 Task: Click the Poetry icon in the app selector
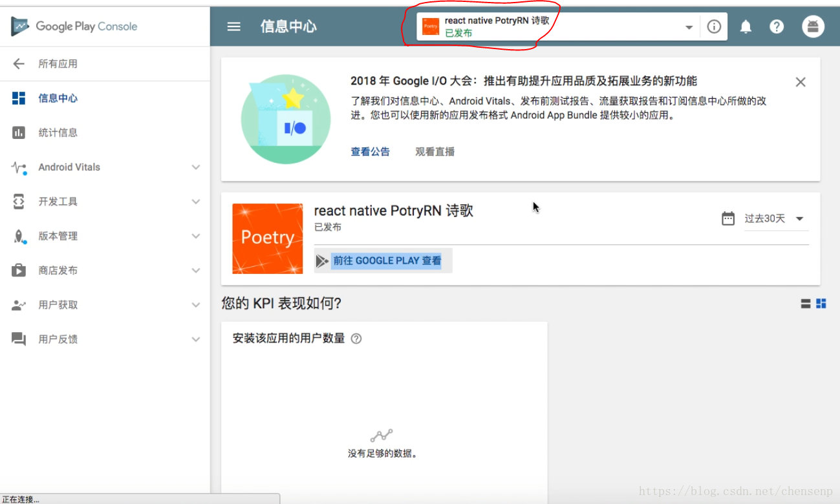pos(431,26)
